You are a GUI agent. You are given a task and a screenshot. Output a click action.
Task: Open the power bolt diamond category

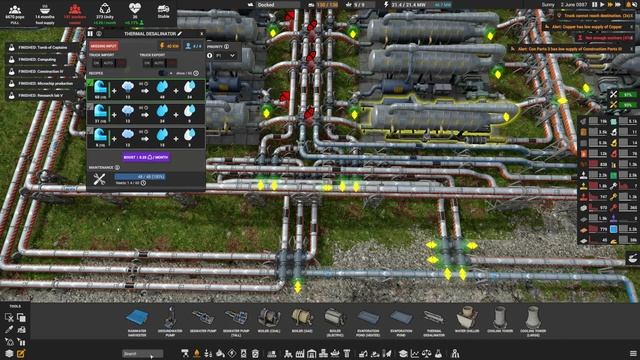232,353
